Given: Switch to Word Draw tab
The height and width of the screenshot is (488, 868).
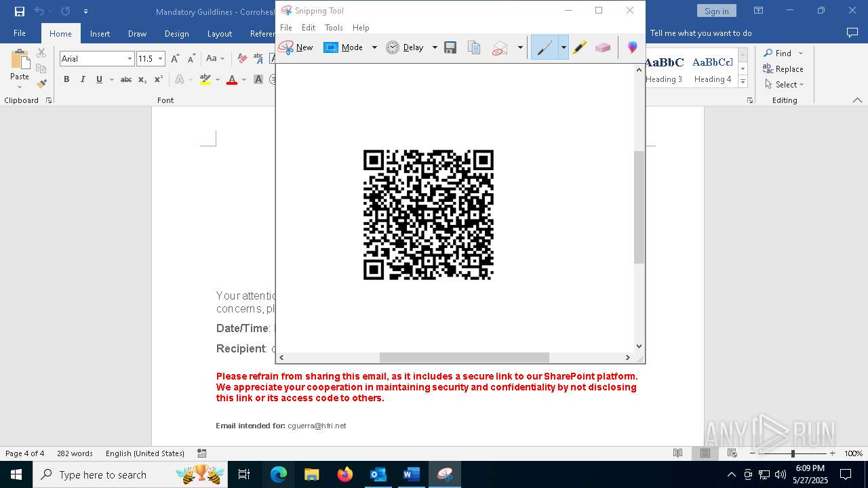Looking at the screenshot, I should pos(137,33).
